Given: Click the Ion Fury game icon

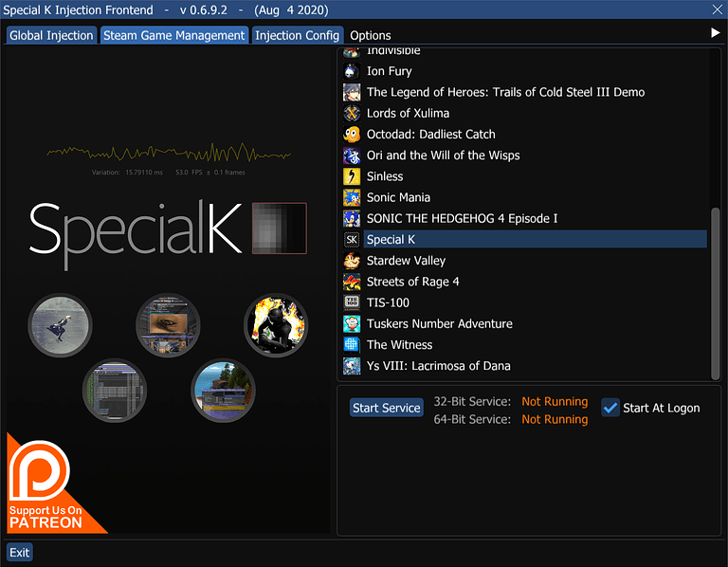Looking at the screenshot, I should click(352, 71).
